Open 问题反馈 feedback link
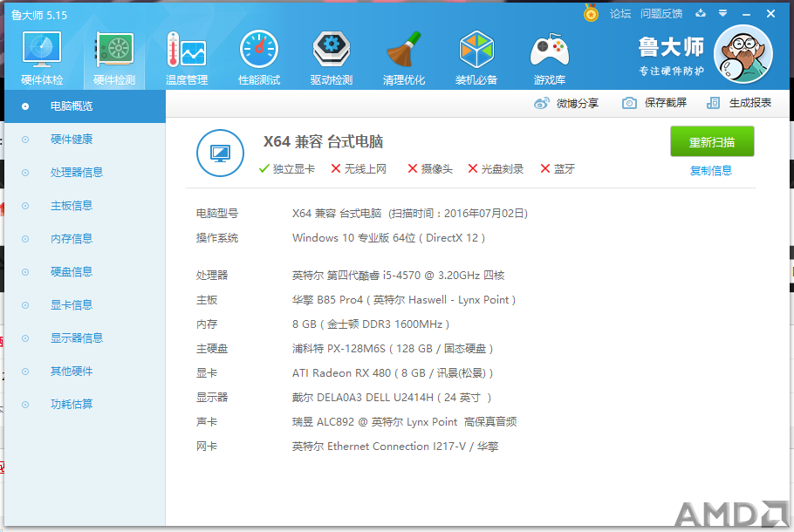 tap(661, 14)
